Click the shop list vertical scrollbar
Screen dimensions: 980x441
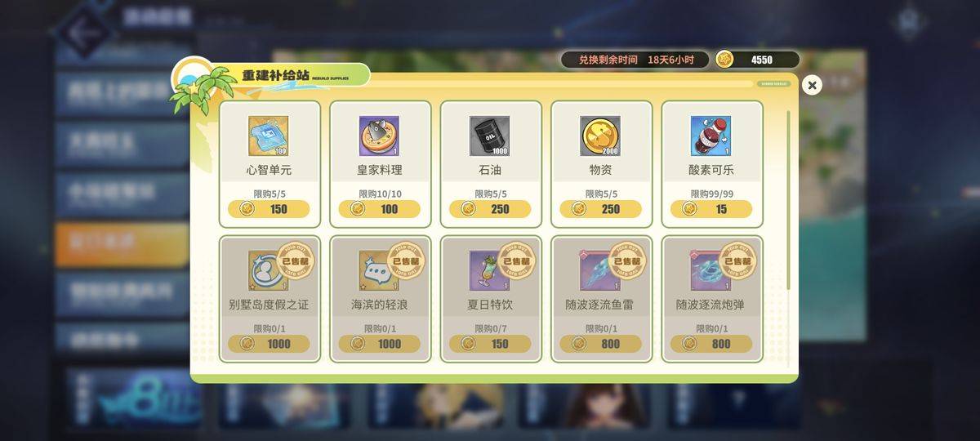point(788,200)
